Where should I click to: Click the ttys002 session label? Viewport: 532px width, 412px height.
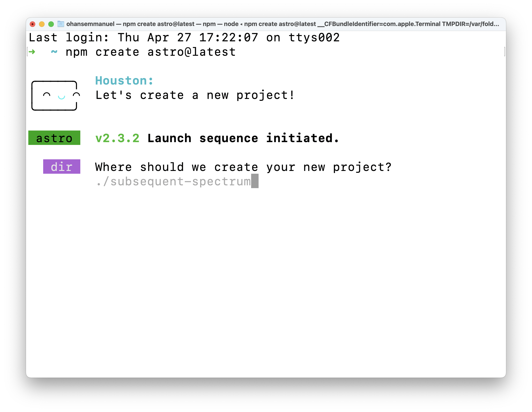(314, 37)
